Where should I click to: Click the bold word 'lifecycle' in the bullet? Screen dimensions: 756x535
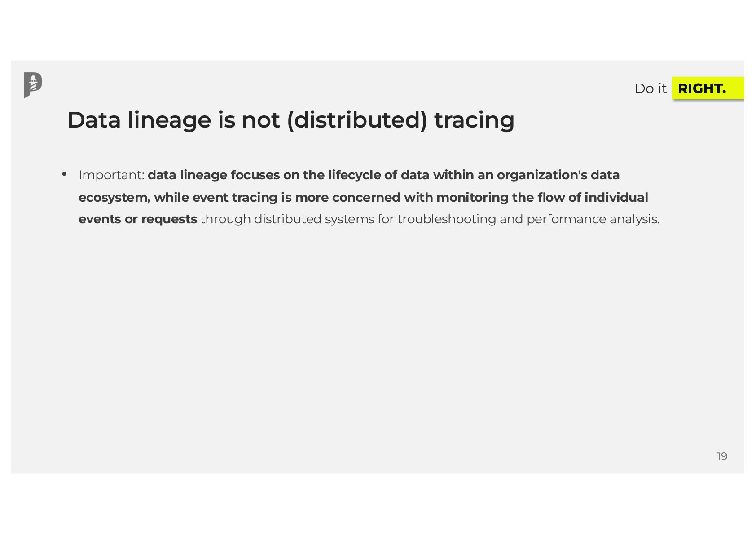[354, 175]
